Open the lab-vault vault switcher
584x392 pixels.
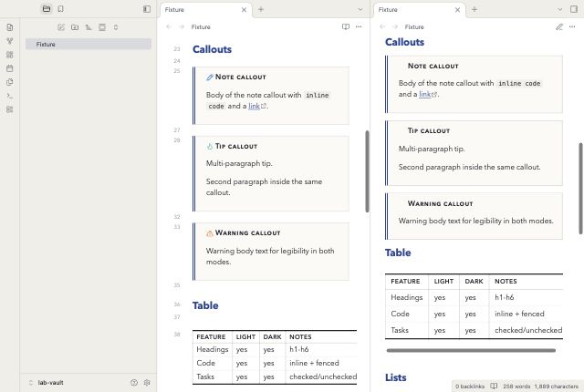(x=47, y=382)
